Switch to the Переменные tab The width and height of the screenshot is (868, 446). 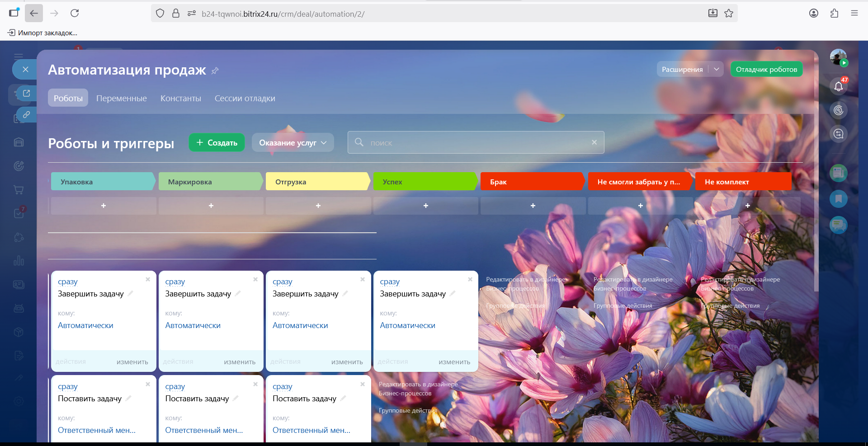click(122, 98)
